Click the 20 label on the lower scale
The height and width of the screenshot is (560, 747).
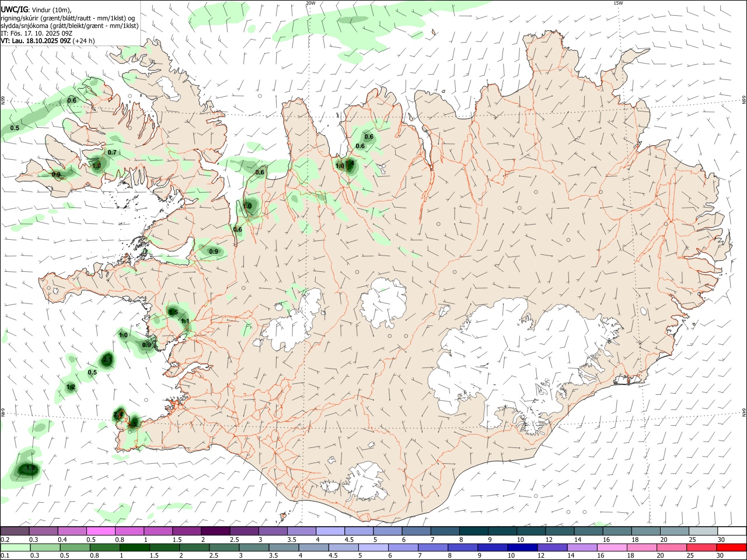coord(660,556)
